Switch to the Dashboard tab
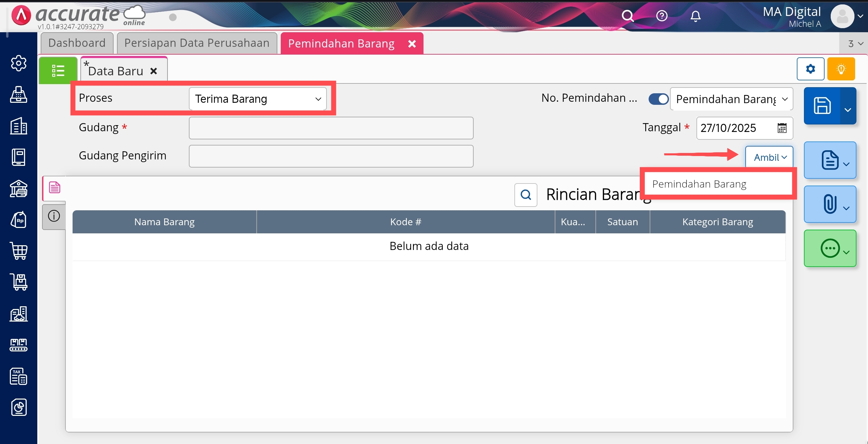 point(77,43)
